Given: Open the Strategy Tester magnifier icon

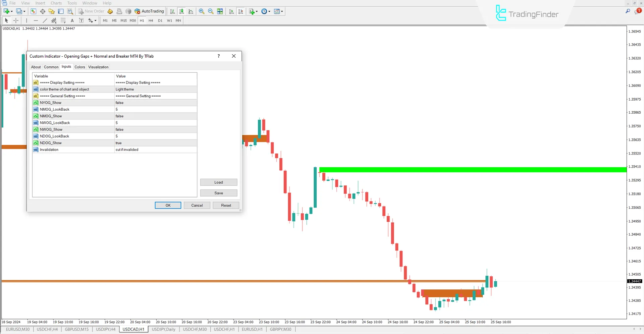Looking at the screenshot, I should [70, 11].
